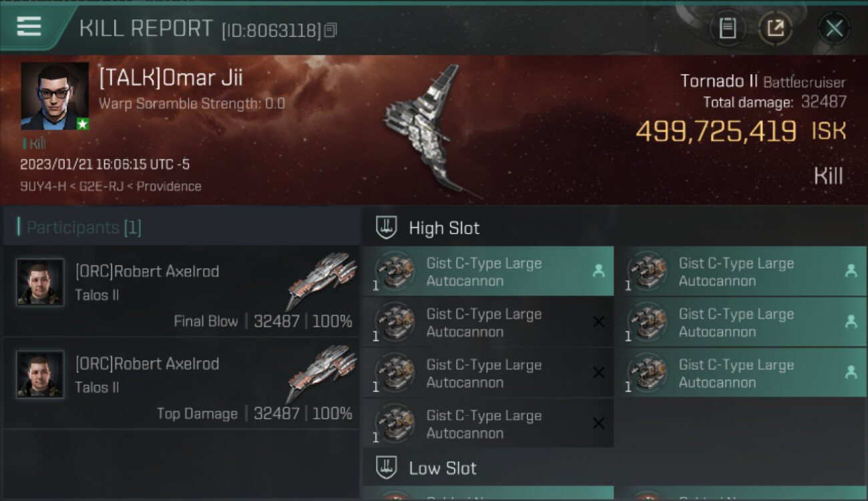Click the [TALK]Omar Jii name
Screen dimensions: 868x501
(x=171, y=78)
